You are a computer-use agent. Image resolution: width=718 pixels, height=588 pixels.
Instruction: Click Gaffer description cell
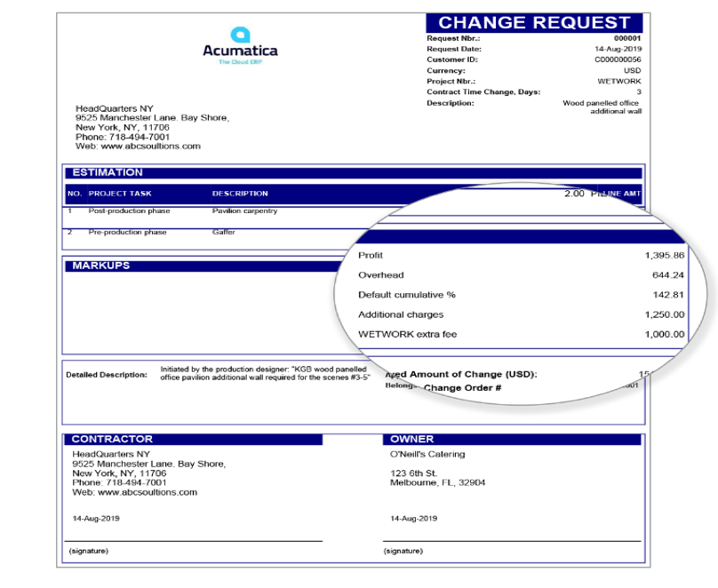click(223, 232)
